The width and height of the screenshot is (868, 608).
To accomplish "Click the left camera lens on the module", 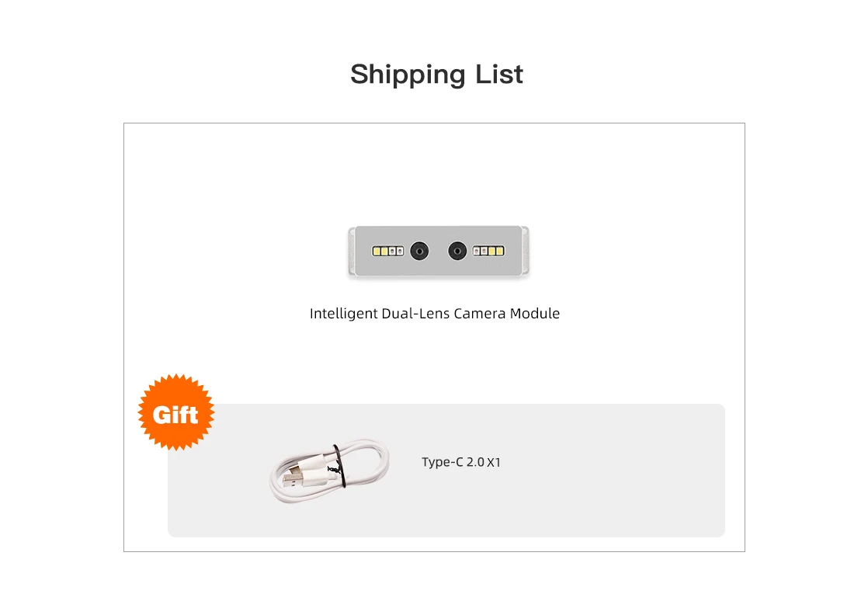I will (419, 251).
